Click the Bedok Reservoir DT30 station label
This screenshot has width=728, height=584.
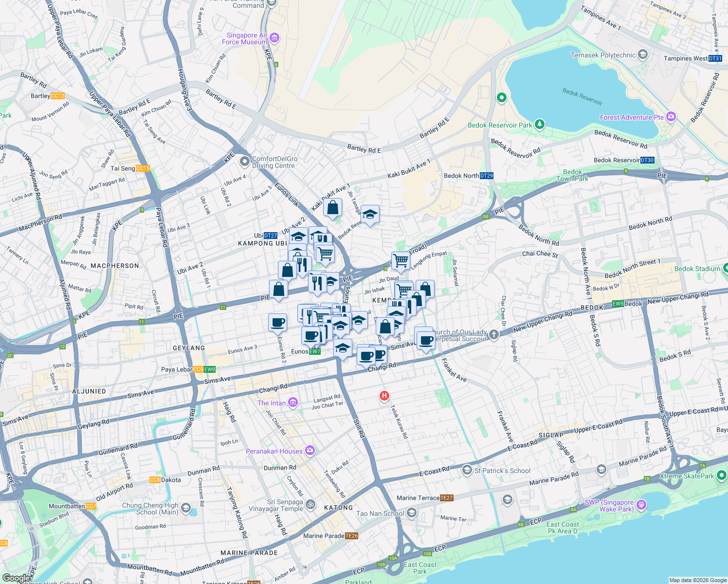coord(624,160)
